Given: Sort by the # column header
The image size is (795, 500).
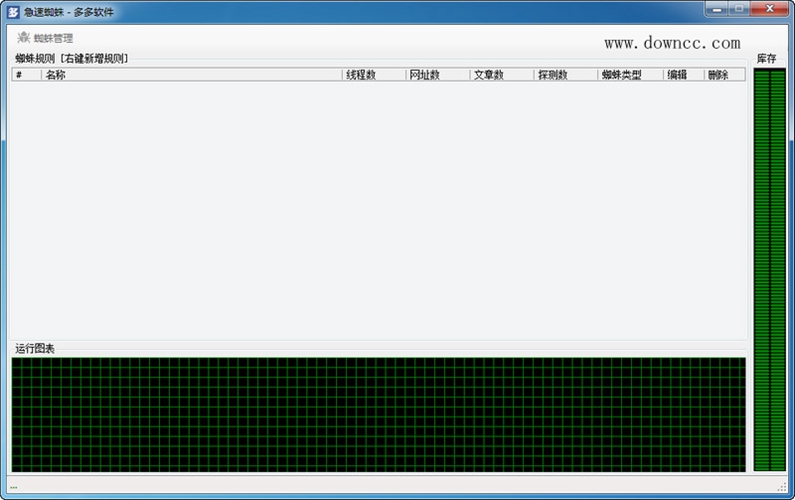Looking at the screenshot, I should click(x=26, y=75).
